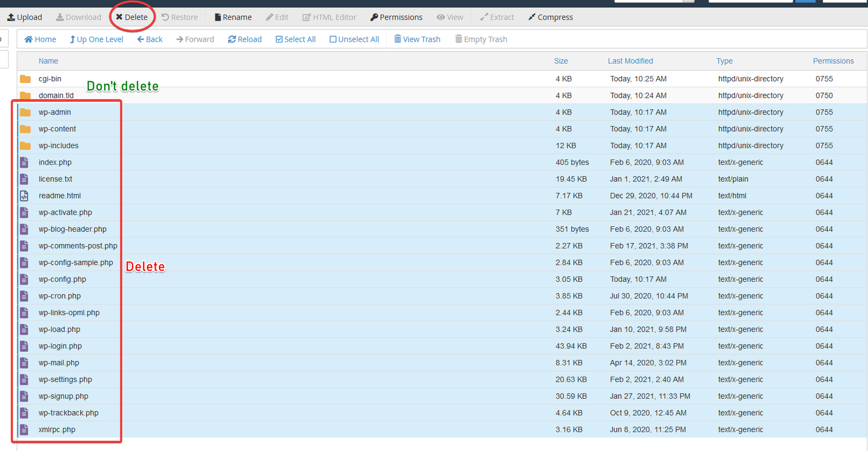Click the Download toolbar button
The width and height of the screenshot is (868, 451).
(x=79, y=17)
